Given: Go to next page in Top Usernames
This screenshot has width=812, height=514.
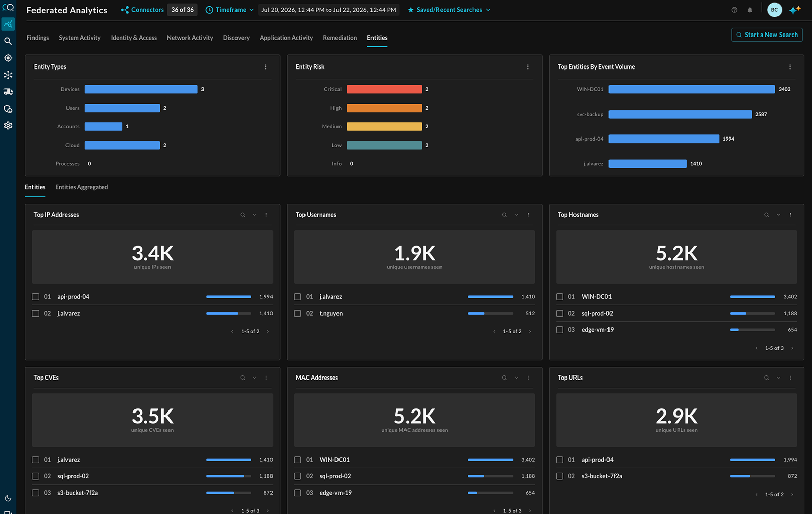Looking at the screenshot, I should coord(530,331).
